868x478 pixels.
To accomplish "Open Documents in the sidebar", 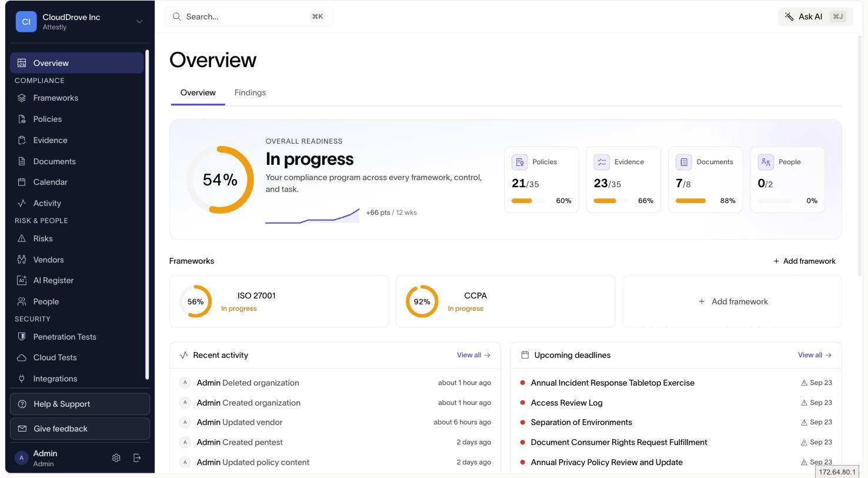I will tap(77, 161).
